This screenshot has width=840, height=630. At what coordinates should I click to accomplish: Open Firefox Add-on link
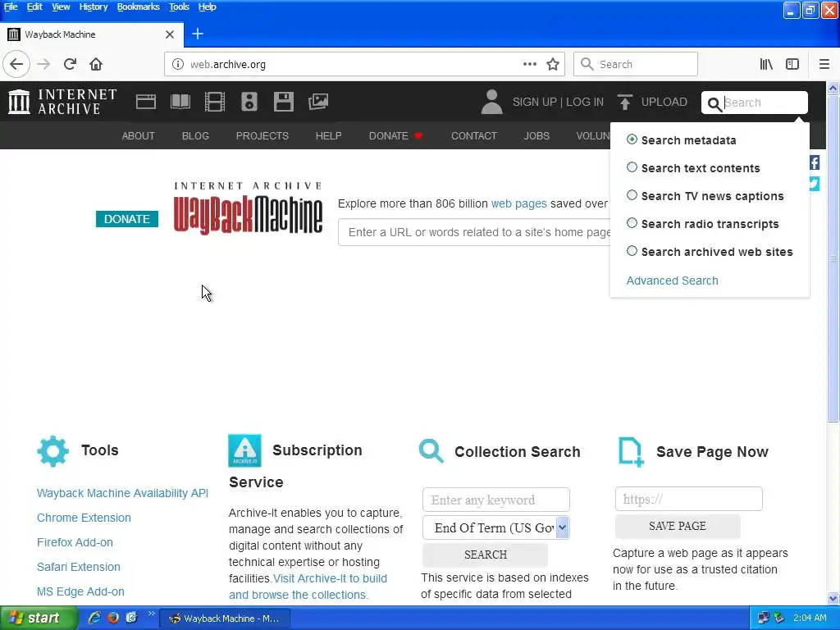[x=75, y=542]
